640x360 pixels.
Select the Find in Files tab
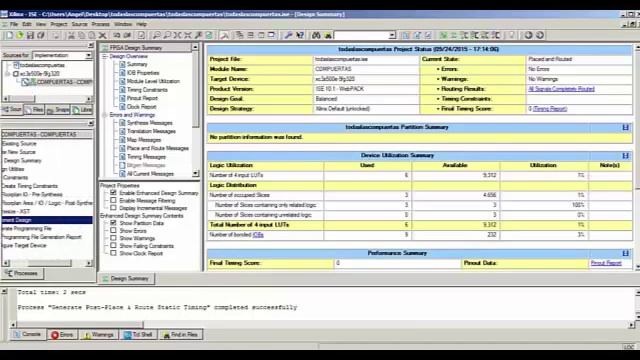[x=180, y=335]
